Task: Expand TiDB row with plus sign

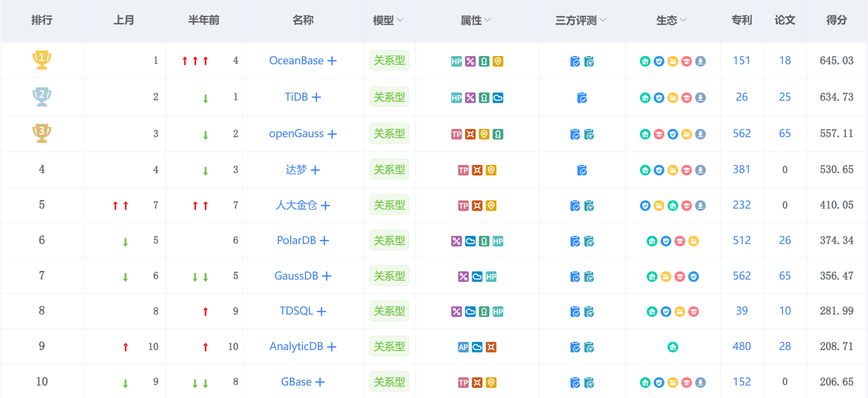Action: [316, 97]
